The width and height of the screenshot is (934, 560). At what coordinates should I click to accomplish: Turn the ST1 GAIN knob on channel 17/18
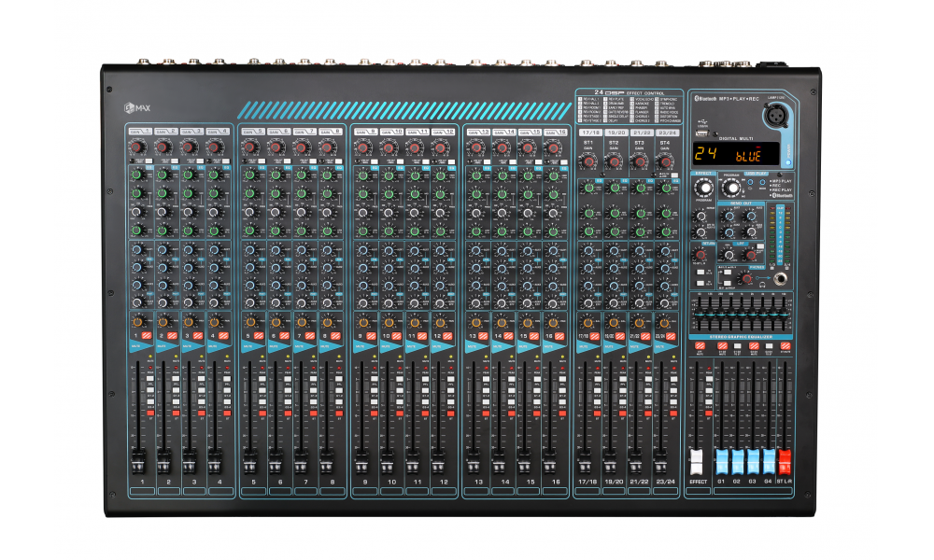588,161
